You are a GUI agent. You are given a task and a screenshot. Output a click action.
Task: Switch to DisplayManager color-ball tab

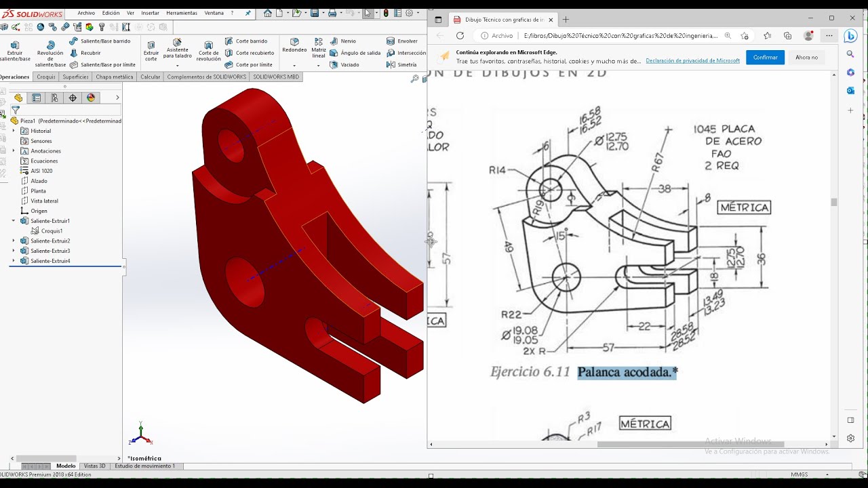91,98
